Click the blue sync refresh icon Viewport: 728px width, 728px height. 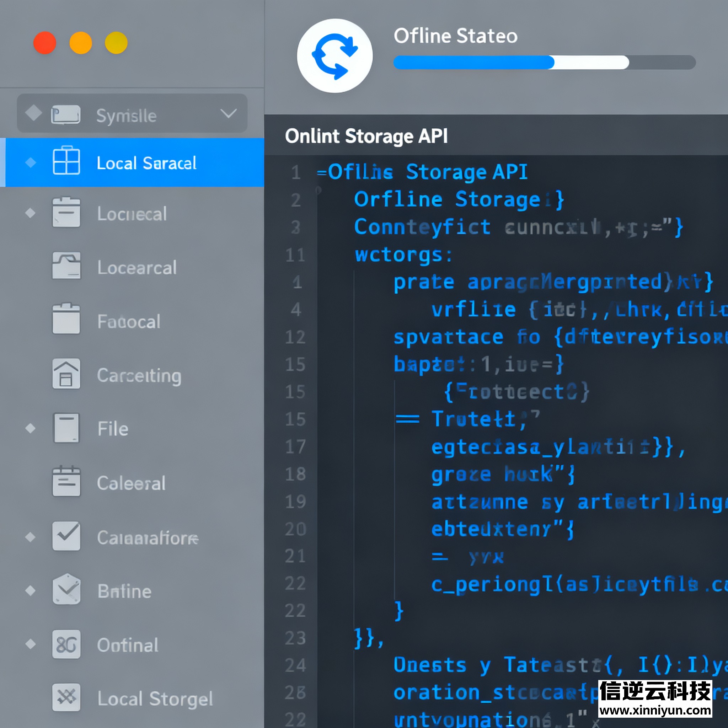click(x=334, y=56)
